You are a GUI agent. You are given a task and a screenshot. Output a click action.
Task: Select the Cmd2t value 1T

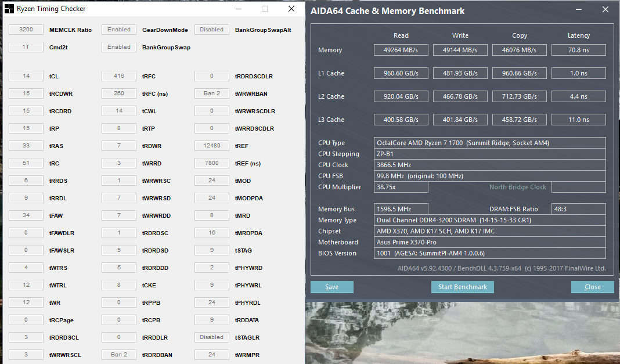26,47
